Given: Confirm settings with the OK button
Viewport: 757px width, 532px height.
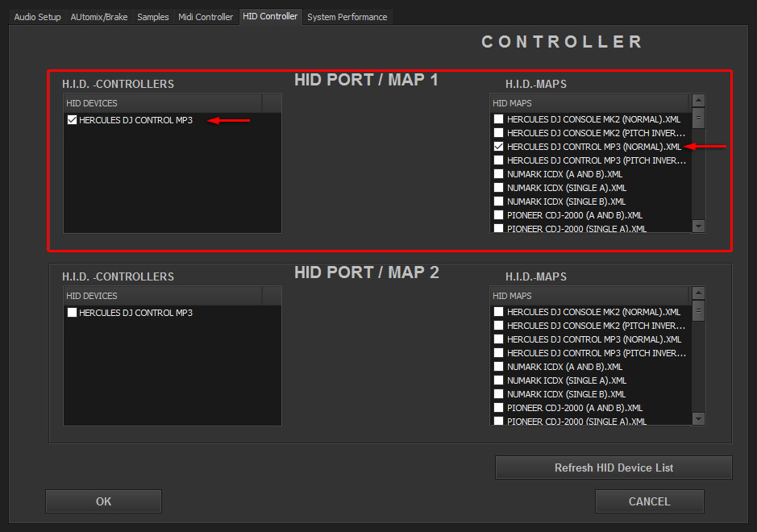Looking at the screenshot, I should click(103, 501).
